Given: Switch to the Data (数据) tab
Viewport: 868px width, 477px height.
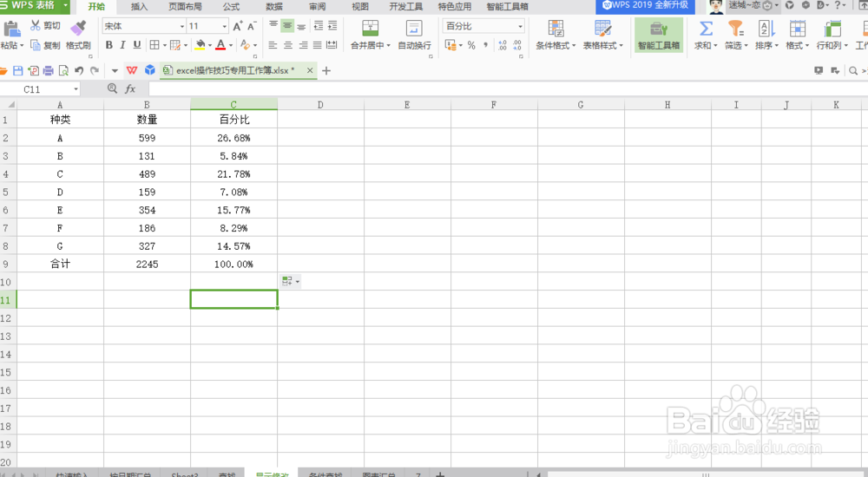Looking at the screenshot, I should point(274,7).
